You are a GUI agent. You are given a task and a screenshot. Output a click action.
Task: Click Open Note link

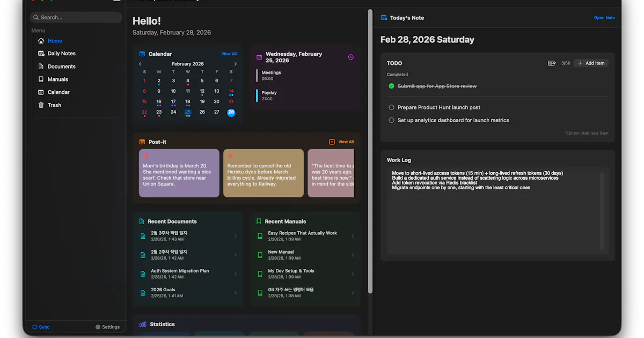coord(604,18)
